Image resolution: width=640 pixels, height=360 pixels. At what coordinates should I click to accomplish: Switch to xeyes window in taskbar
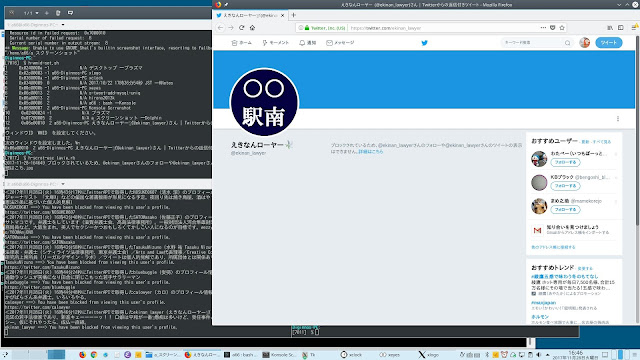(x=390, y=355)
